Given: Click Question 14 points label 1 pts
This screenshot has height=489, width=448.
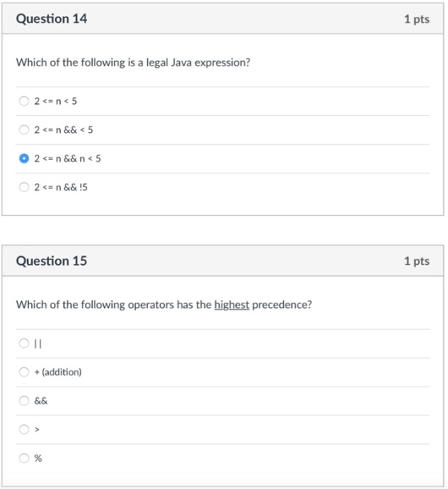Looking at the screenshot, I should 417,19.
